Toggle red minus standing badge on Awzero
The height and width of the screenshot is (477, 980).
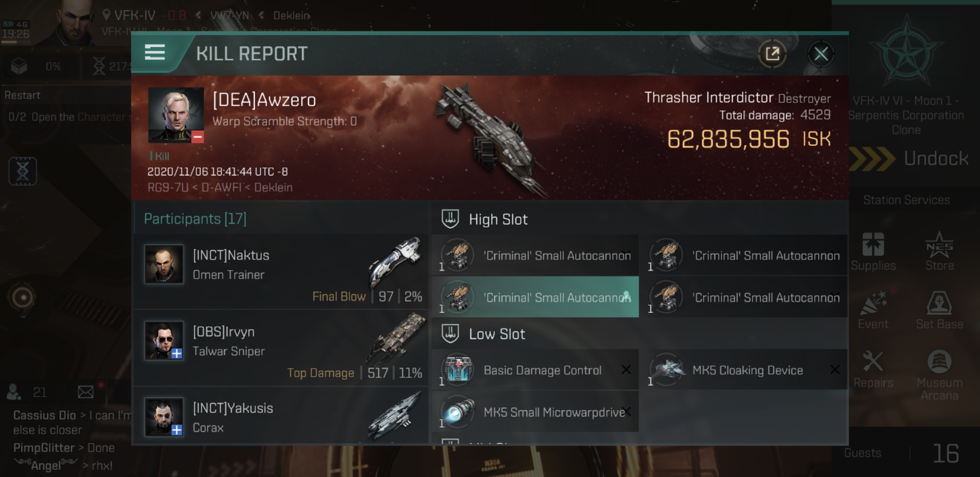[198, 137]
